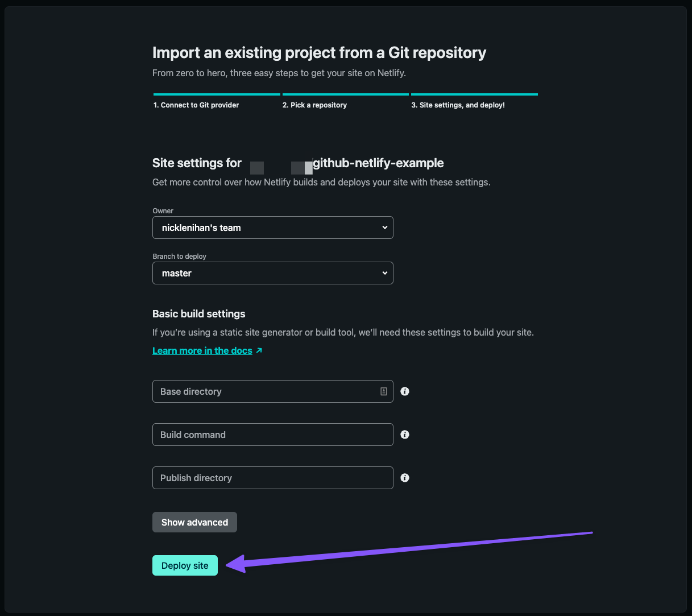Go to step 1 Connect to Git provider
Screen dimensions: 692x616
(x=196, y=105)
